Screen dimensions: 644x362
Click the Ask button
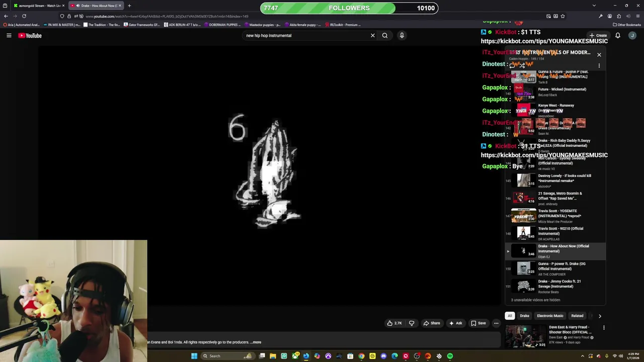(455, 323)
